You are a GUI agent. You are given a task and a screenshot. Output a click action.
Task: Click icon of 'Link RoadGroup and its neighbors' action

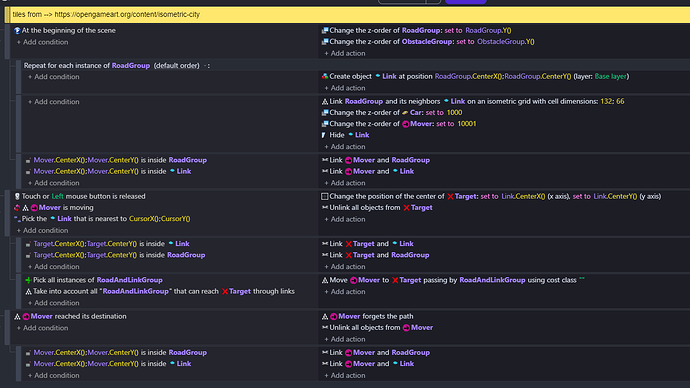[325, 102]
